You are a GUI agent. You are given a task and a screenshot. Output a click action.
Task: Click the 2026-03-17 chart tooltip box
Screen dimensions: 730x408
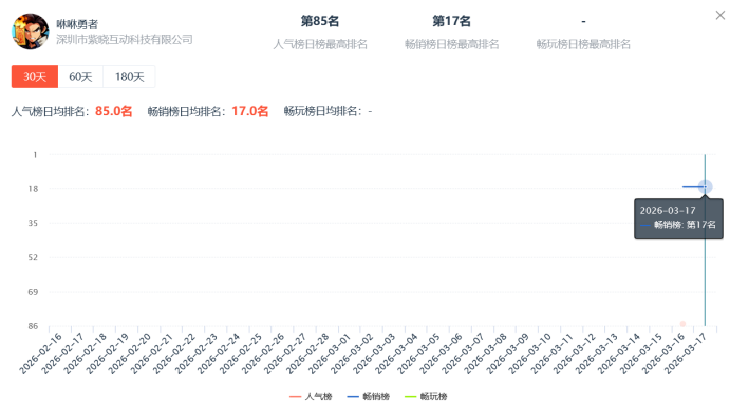coord(677,218)
